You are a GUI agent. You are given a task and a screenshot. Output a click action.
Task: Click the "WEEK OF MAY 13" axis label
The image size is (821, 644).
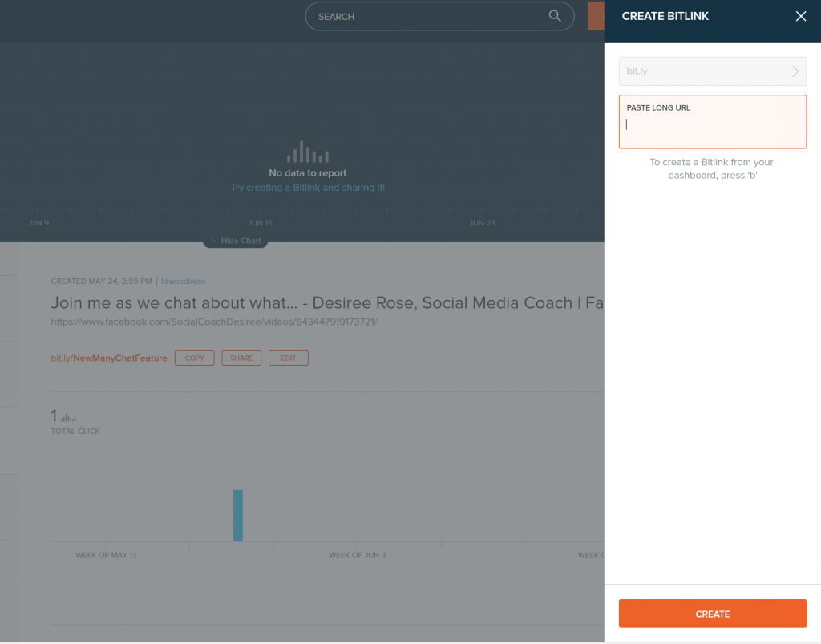point(106,555)
